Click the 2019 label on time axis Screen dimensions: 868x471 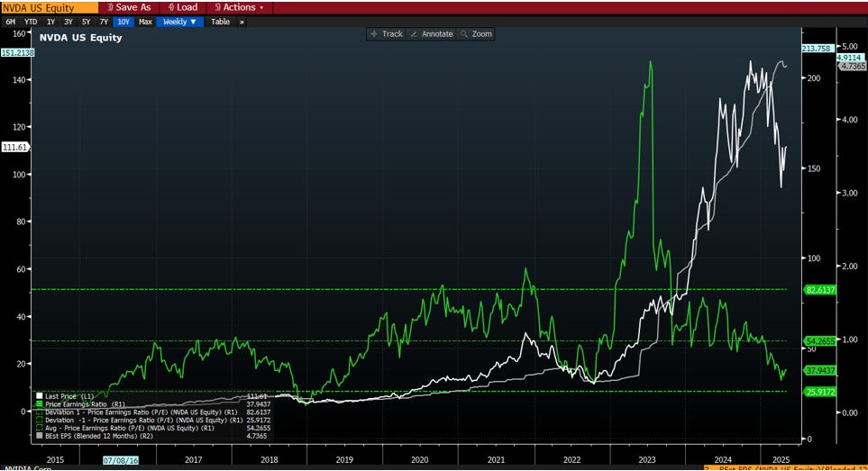tap(344, 460)
